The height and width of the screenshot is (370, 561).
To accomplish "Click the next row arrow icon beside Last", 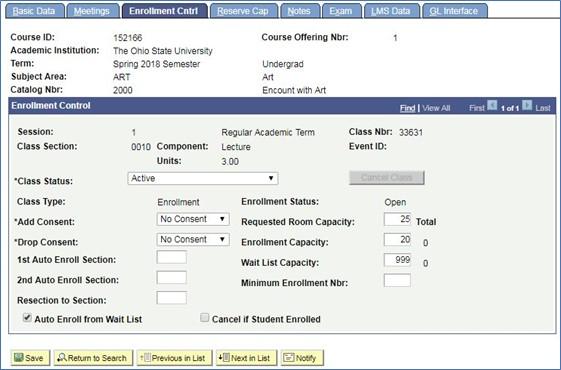I will (527, 106).
